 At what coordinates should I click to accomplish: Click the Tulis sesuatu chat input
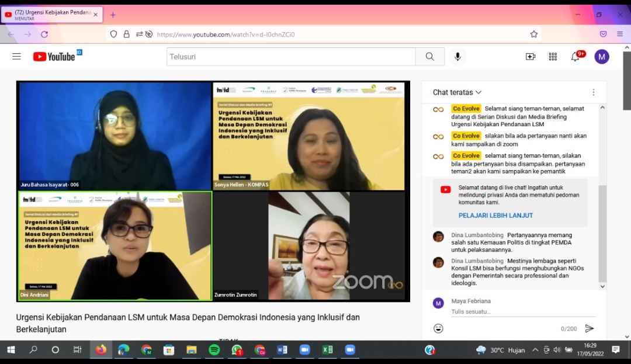514,312
